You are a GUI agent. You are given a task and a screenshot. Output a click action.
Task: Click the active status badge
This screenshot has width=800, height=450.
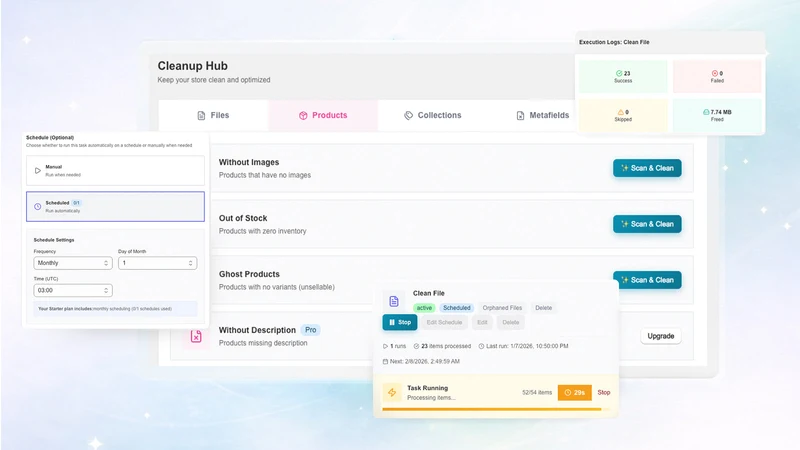click(x=424, y=308)
